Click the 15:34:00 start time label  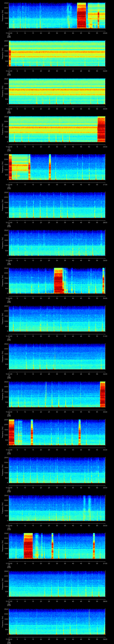[x=9, y=487]
